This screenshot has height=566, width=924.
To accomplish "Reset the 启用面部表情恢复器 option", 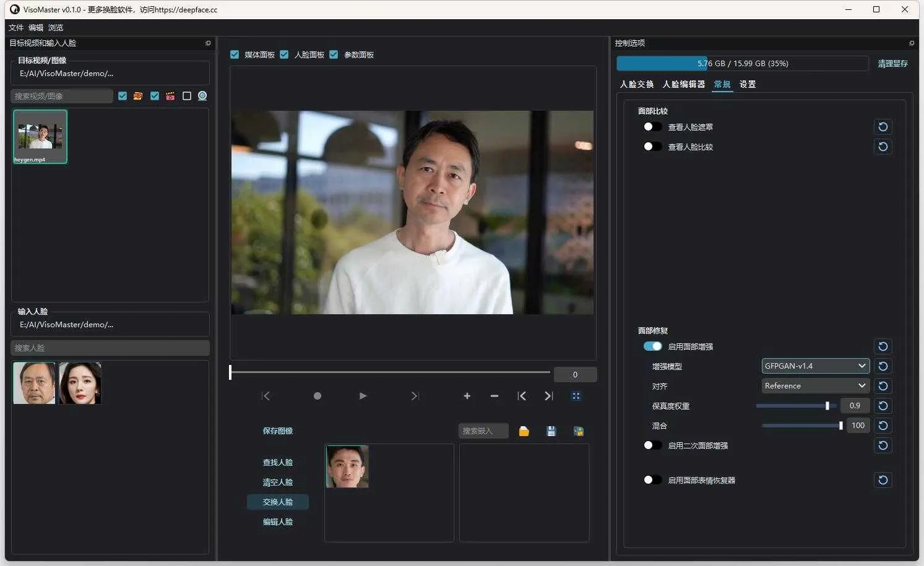I will point(883,480).
